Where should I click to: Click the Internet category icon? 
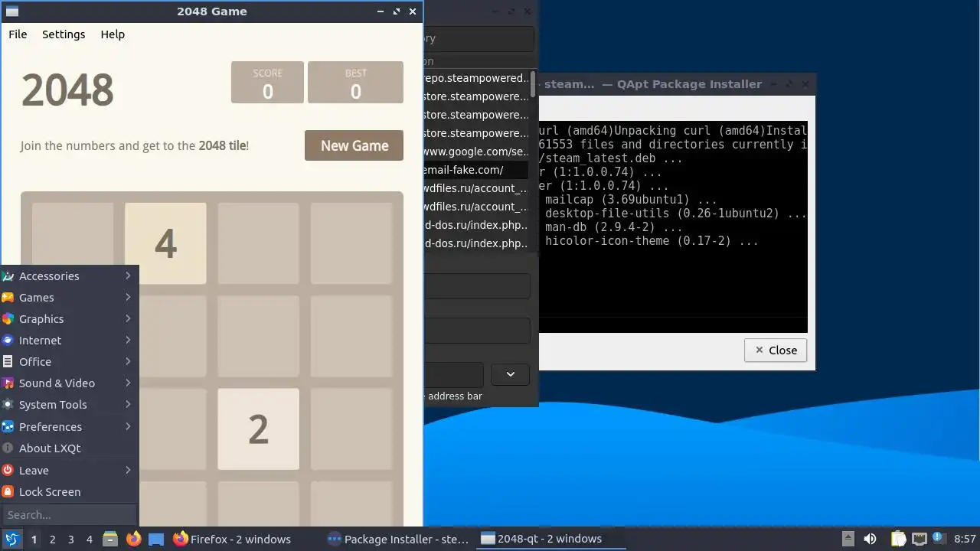coord(8,341)
